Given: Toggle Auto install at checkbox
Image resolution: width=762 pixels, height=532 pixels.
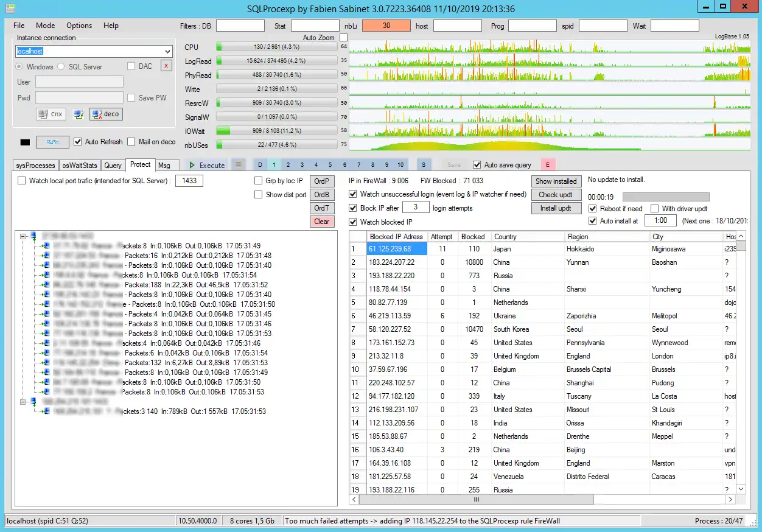Looking at the screenshot, I should (x=593, y=221).
